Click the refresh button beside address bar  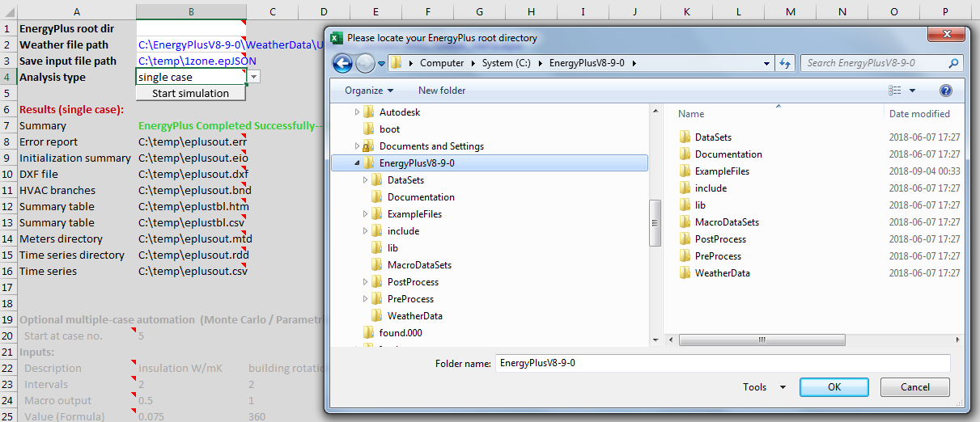(784, 63)
